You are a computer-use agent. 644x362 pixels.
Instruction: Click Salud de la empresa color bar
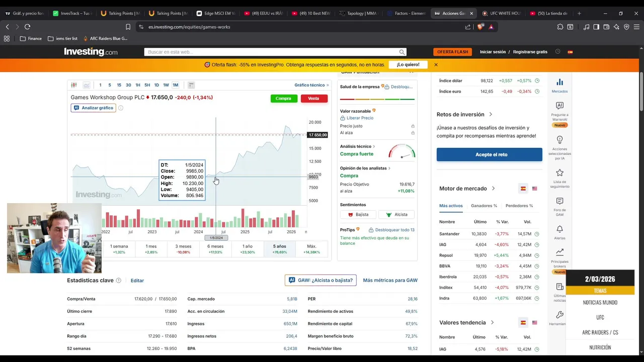tap(377, 99)
